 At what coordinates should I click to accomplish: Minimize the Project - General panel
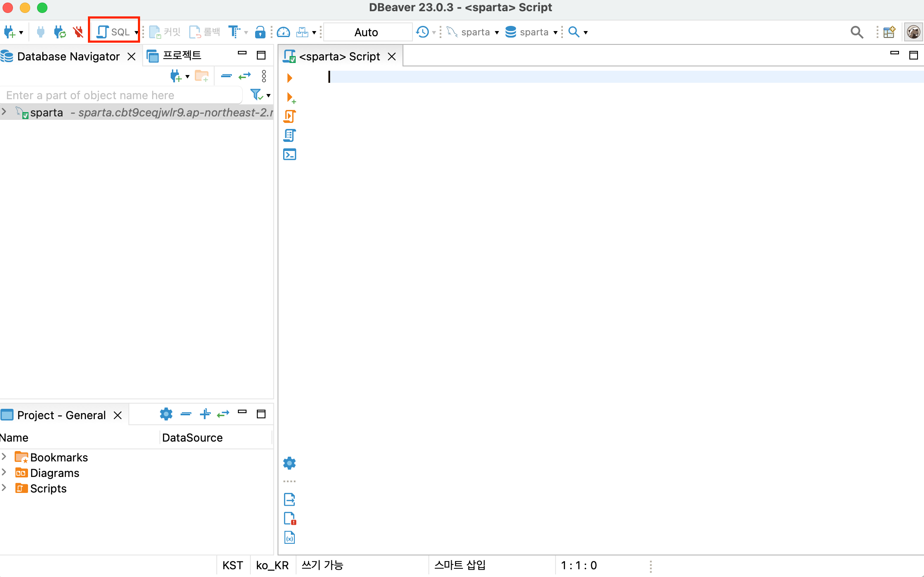(242, 412)
